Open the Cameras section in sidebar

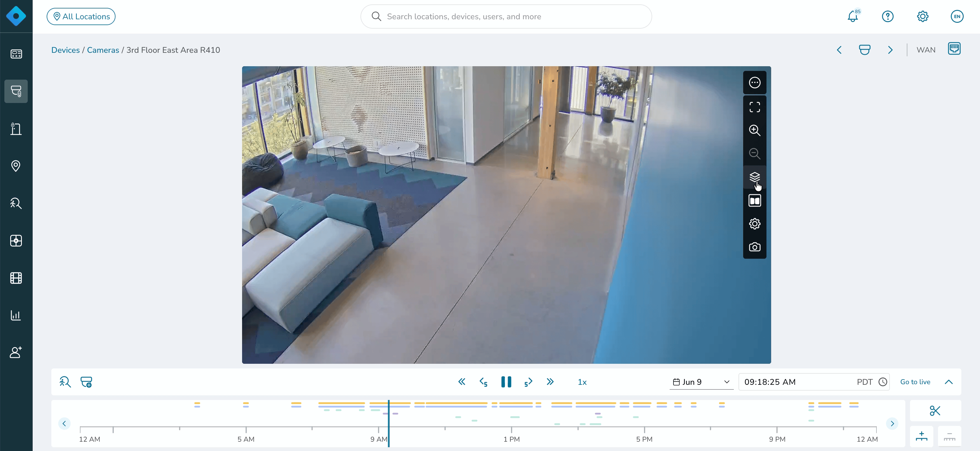[x=16, y=91]
